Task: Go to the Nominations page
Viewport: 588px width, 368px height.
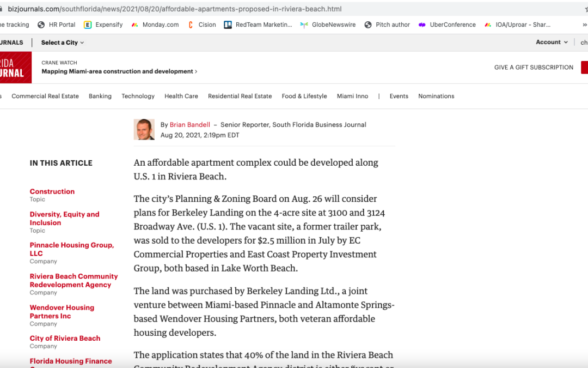Action: pos(436,96)
